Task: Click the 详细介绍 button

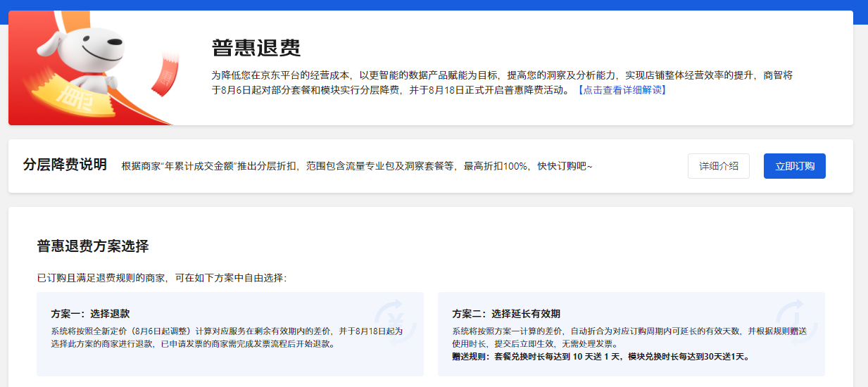Action: click(x=719, y=166)
